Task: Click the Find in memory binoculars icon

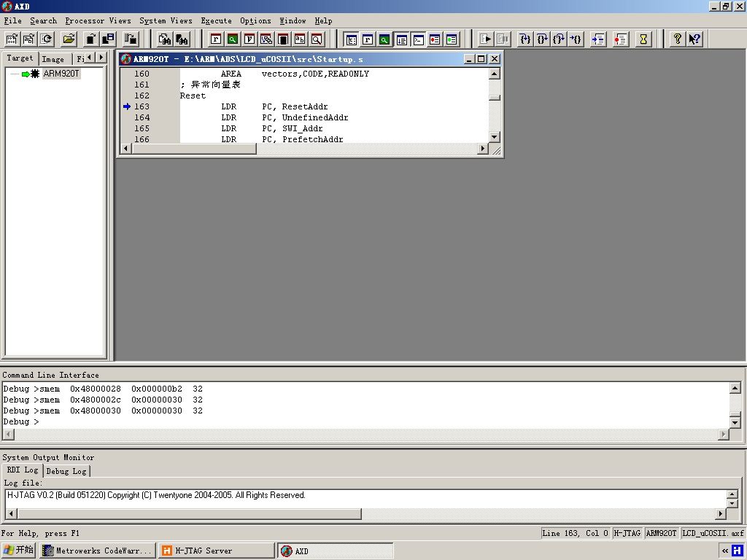Action: coord(182,39)
